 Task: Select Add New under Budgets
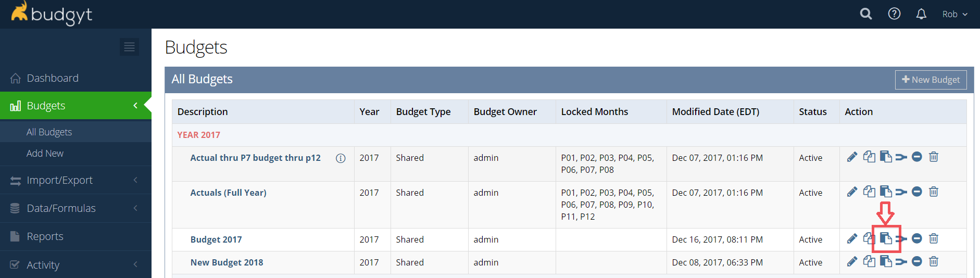click(45, 154)
